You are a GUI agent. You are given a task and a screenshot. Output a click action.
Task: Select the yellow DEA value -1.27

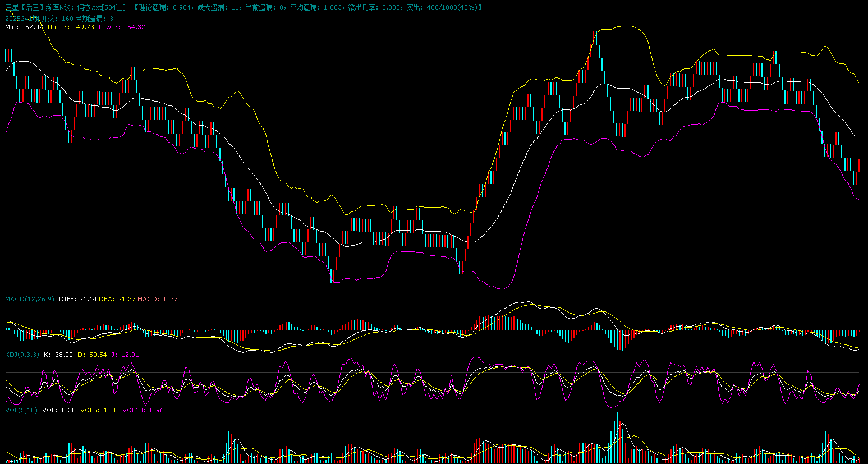pos(117,299)
